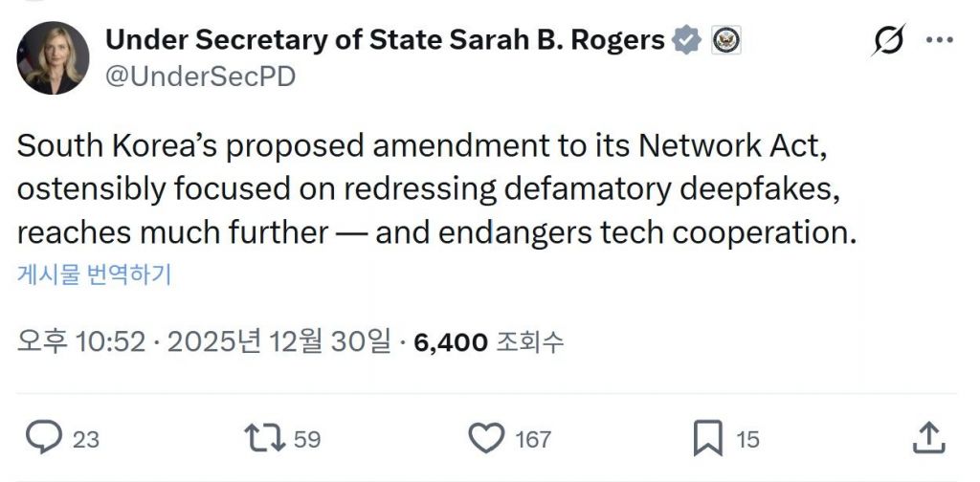Open the @UnderSecPD handle link
980x482 pixels.
click(199, 77)
